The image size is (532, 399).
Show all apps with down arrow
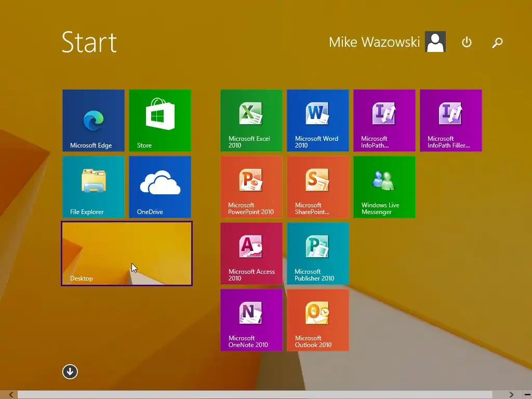coord(70,371)
